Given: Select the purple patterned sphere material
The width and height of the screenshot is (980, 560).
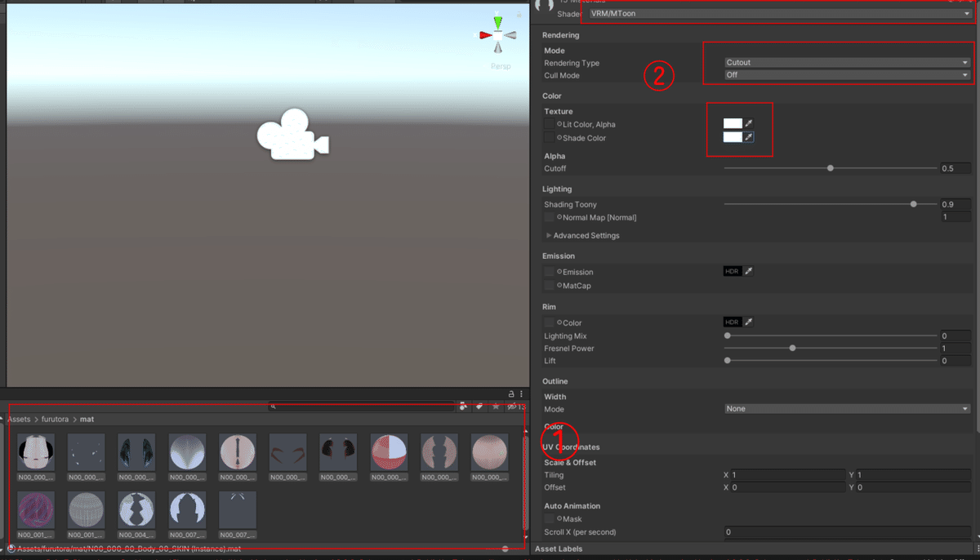Looking at the screenshot, I should [x=36, y=510].
